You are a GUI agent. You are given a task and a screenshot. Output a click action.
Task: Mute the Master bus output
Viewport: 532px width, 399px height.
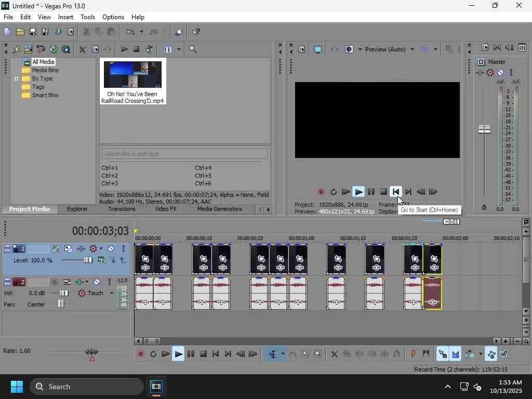(x=500, y=72)
